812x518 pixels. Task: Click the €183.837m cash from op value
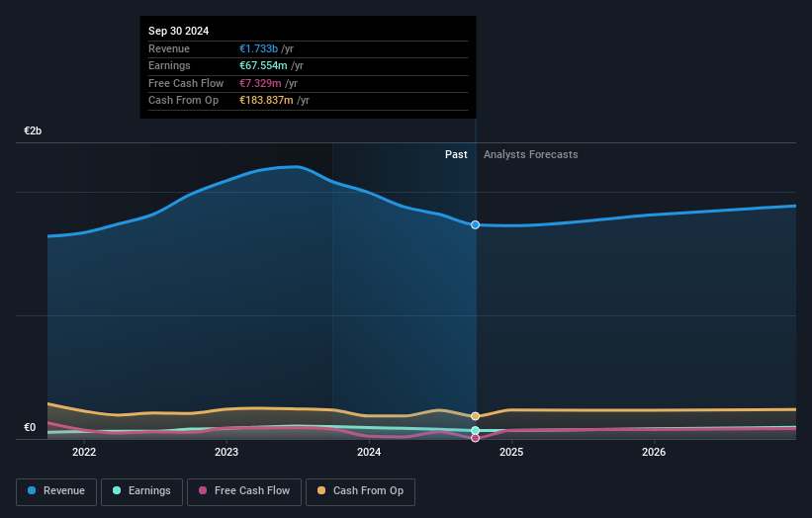tap(266, 101)
